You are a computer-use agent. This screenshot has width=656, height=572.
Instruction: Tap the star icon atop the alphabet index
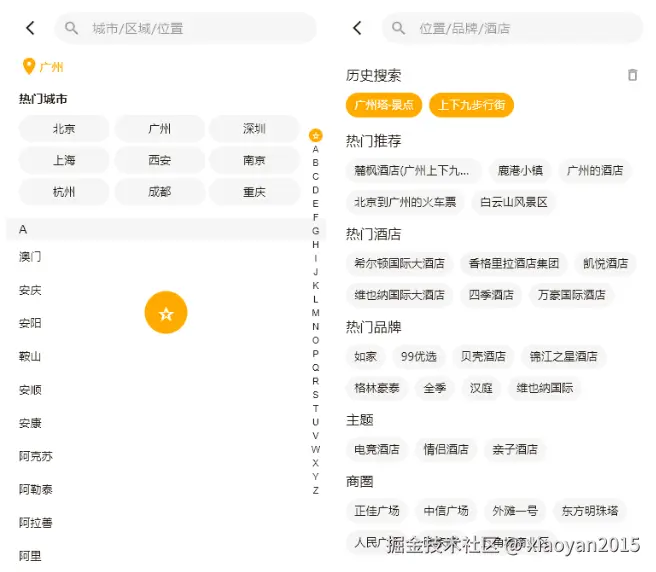point(315,135)
